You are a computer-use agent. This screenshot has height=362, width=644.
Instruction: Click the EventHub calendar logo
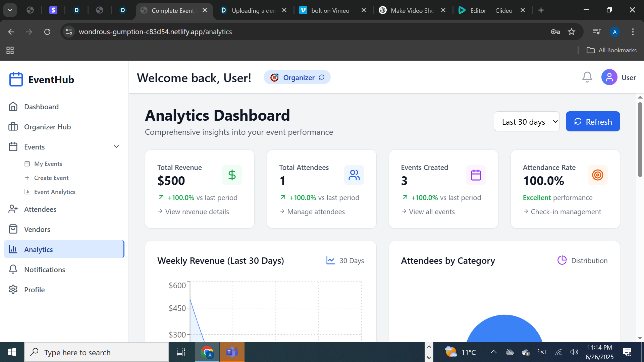(x=16, y=79)
